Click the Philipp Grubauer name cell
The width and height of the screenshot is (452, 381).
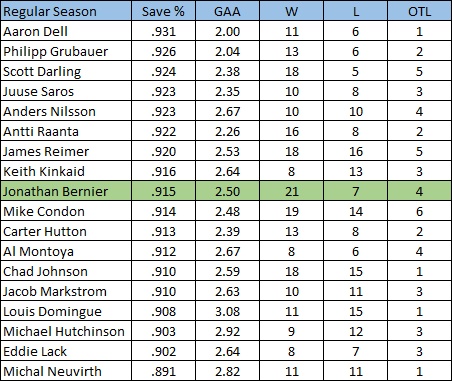pos(66,51)
